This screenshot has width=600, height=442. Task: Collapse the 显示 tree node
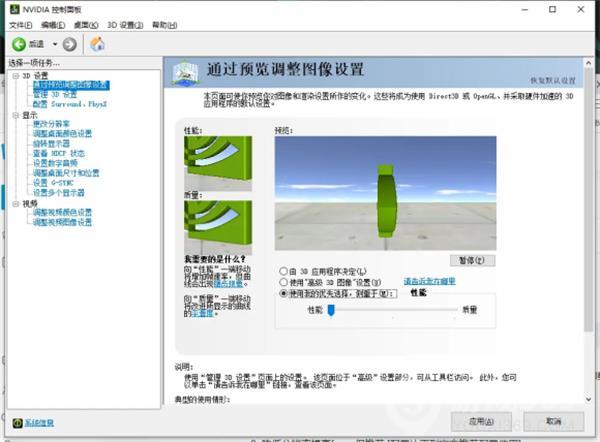[x=16, y=115]
